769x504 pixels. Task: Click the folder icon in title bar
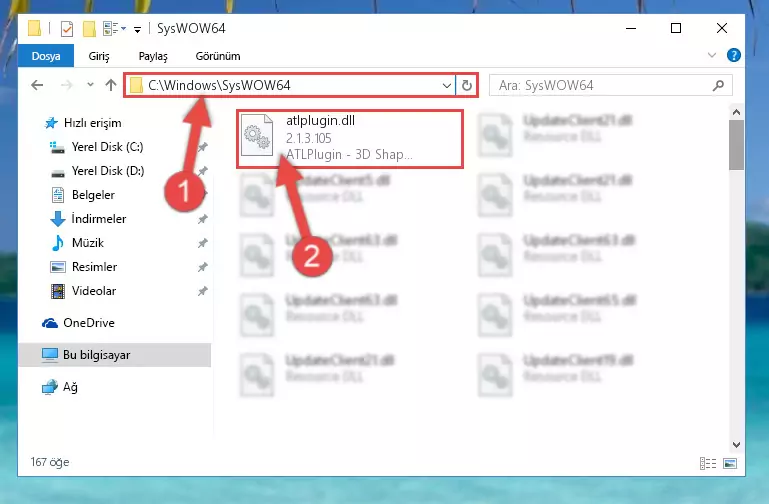tap(34, 28)
